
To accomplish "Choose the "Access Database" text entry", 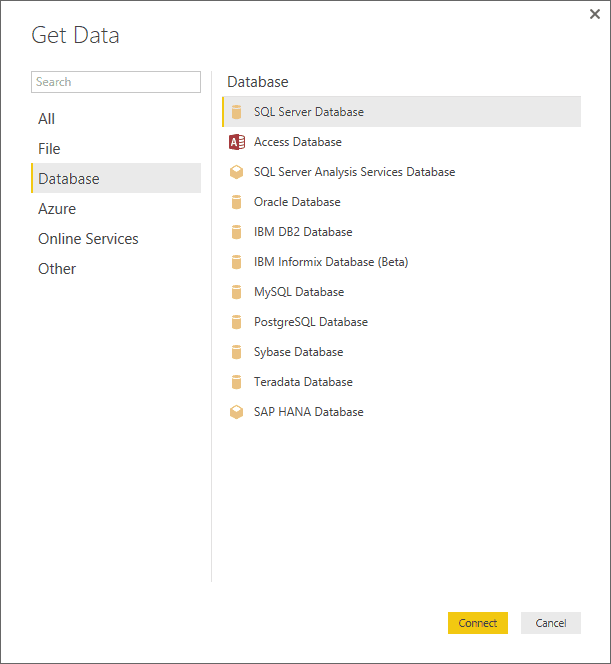I will click(298, 142).
